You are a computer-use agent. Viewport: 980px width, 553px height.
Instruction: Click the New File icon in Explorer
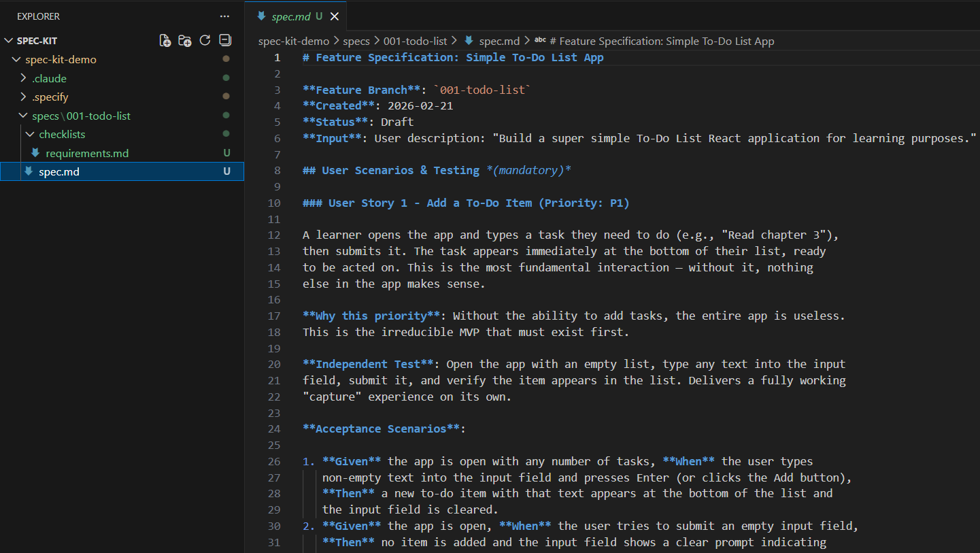(x=165, y=41)
